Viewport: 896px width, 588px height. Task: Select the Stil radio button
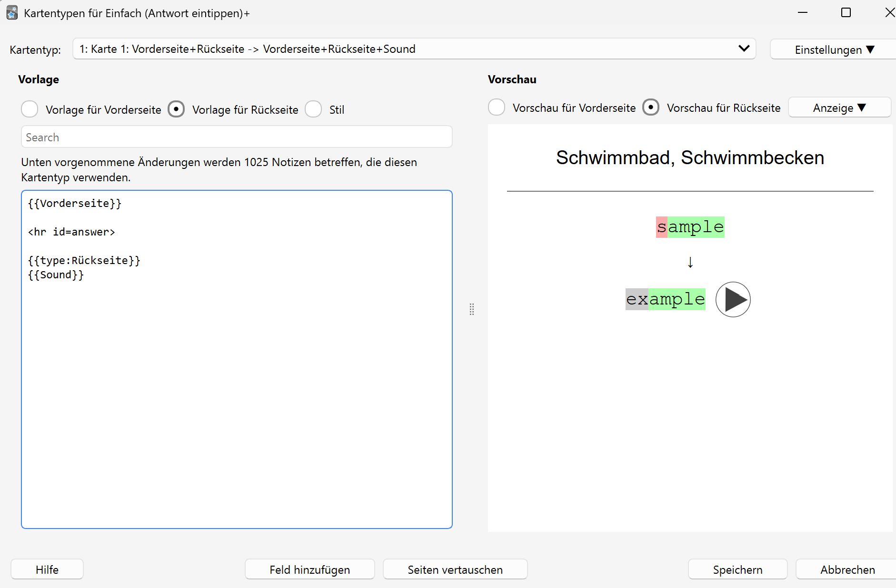[x=313, y=109]
